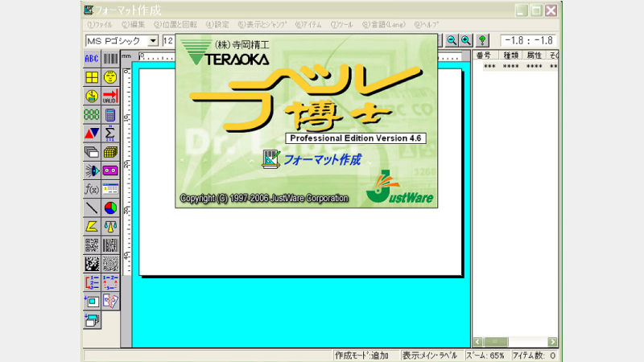The image size is (644, 362).
Task: Select the diagonal line drawing tool
Action: (92, 208)
